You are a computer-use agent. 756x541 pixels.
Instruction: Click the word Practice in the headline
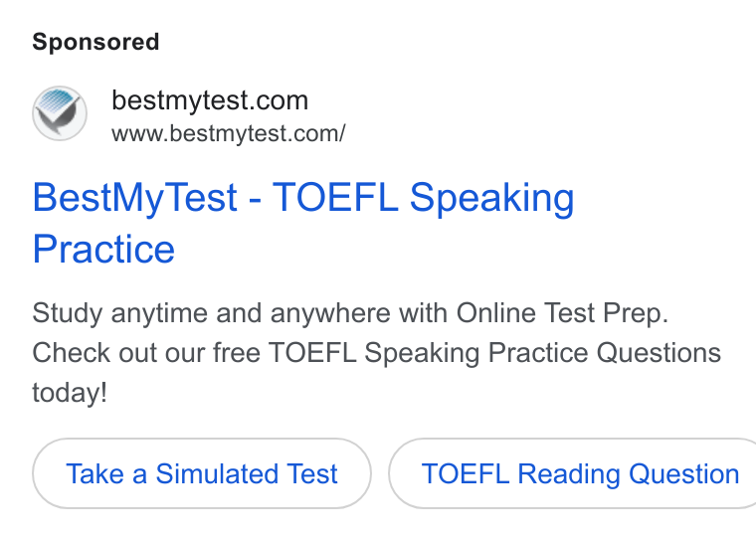103,250
